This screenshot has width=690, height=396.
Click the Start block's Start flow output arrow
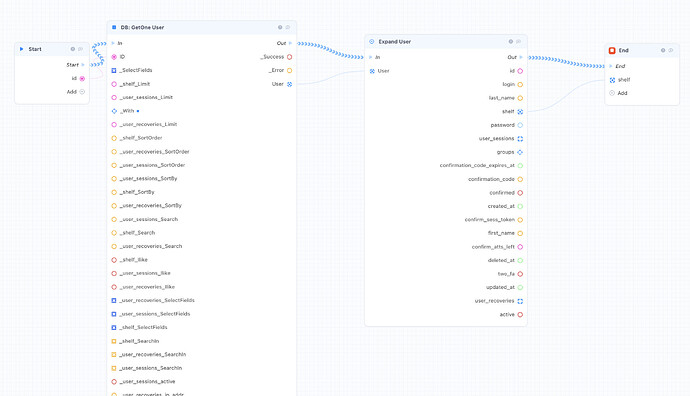click(83, 65)
